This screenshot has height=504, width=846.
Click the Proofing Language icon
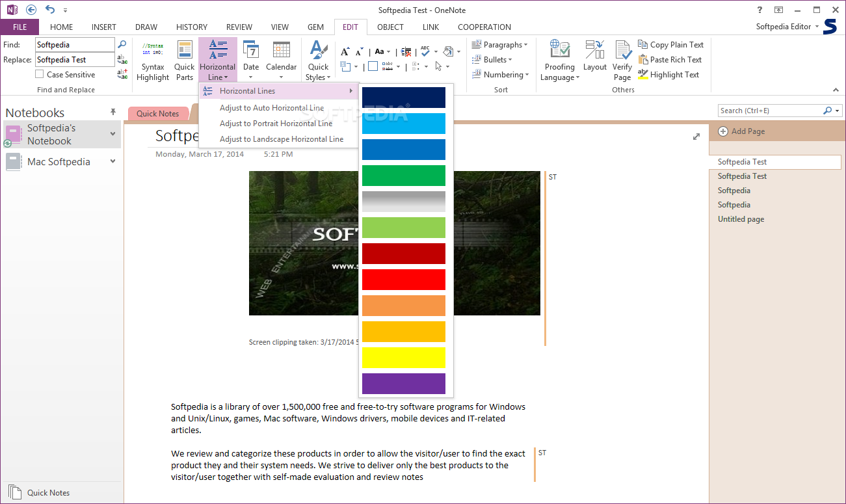559,60
